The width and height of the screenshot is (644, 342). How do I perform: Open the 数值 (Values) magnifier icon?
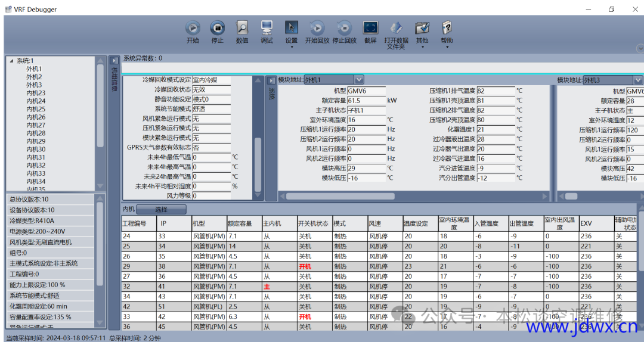pyautogui.click(x=242, y=27)
